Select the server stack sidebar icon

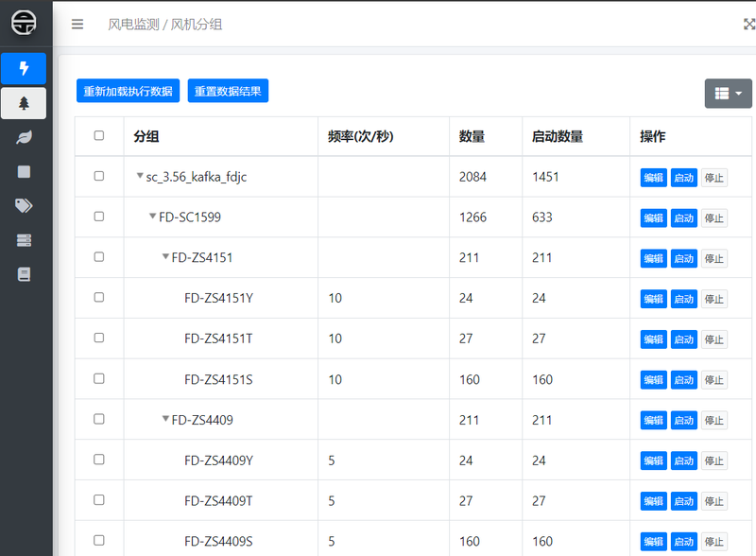pyautogui.click(x=24, y=240)
